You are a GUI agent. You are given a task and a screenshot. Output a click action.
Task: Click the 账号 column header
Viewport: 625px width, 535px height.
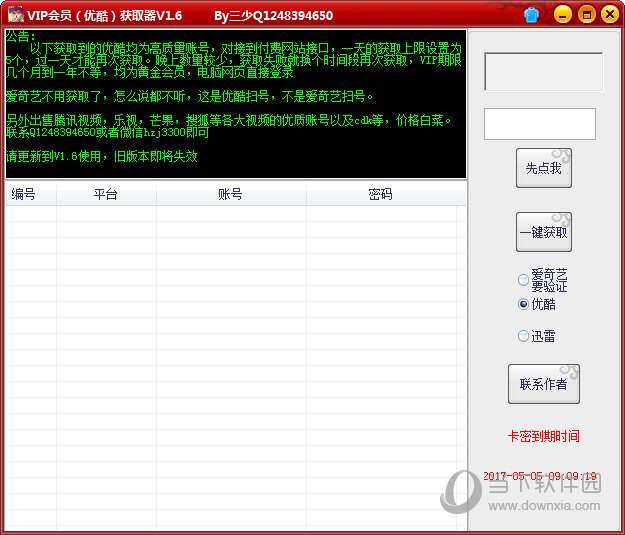231,194
